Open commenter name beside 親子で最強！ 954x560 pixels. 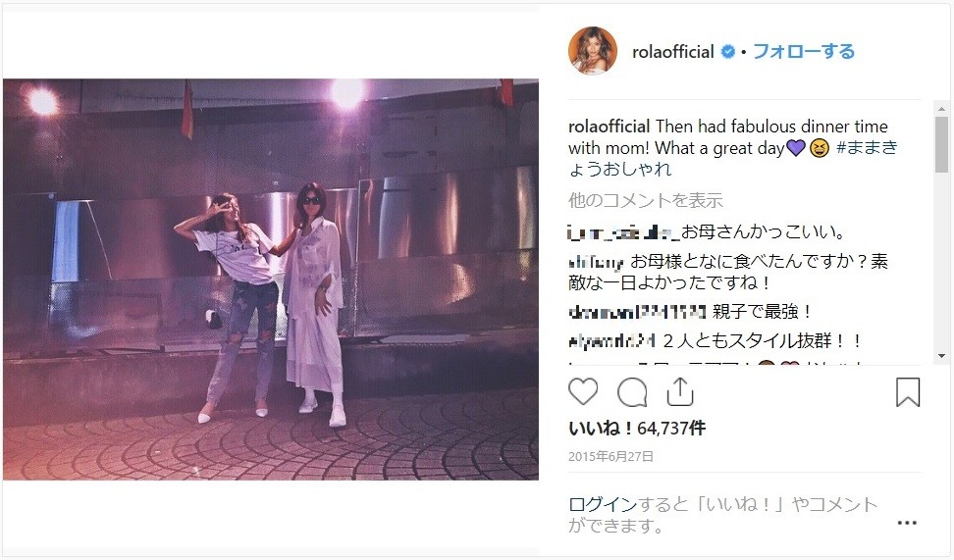click(x=637, y=312)
